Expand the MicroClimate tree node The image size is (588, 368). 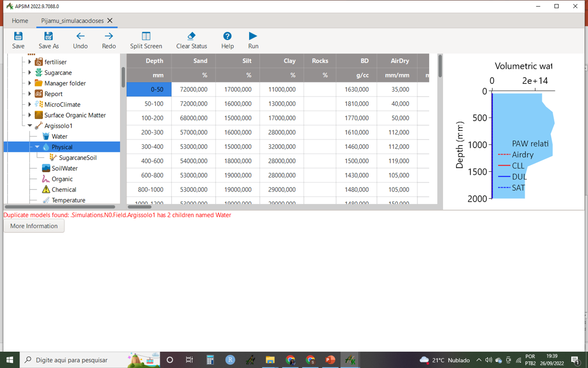30,104
